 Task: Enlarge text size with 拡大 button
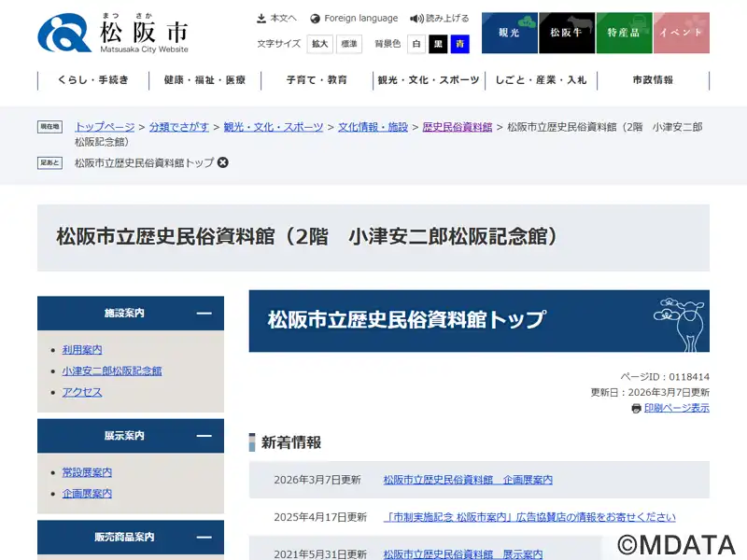click(320, 44)
